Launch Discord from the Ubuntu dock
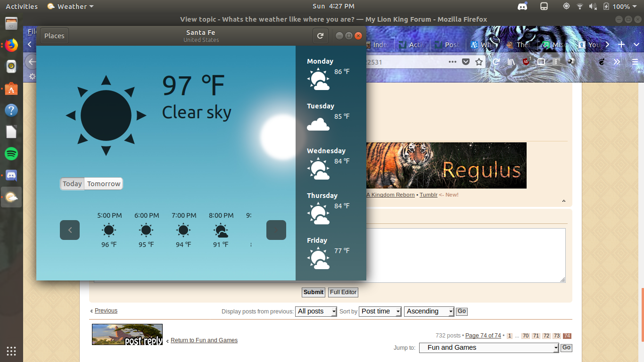Viewport: 644px width, 362px height. pyautogui.click(x=11, y=175)
